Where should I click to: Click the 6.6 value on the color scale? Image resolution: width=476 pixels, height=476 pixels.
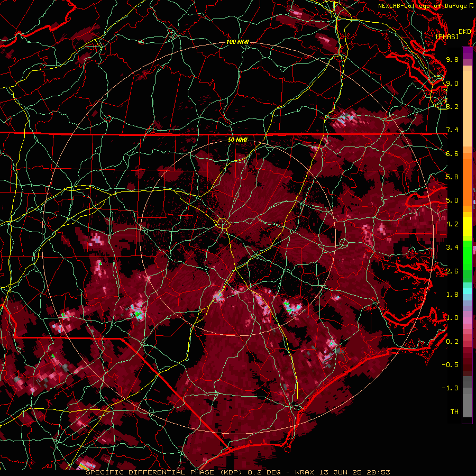point(452,153)
